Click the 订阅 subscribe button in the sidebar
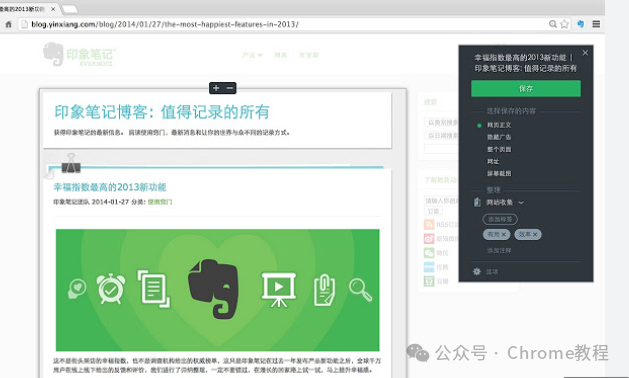629x378 pixels. pos(433,211)
